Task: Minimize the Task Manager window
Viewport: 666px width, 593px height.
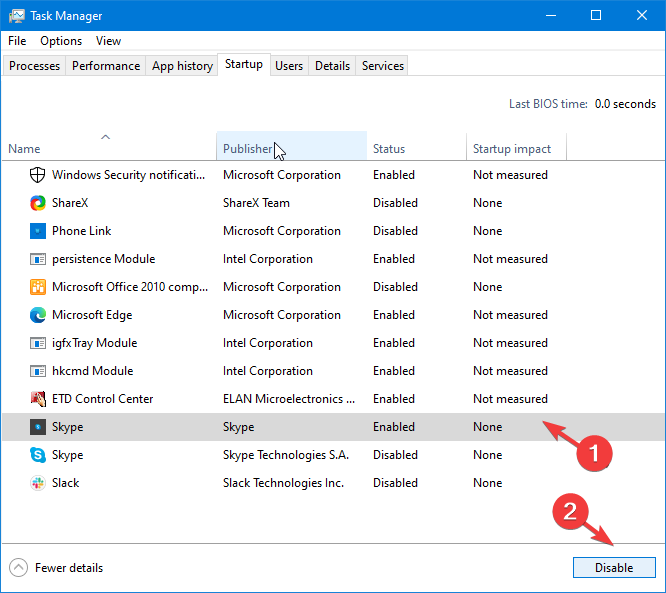Action: 551,15
